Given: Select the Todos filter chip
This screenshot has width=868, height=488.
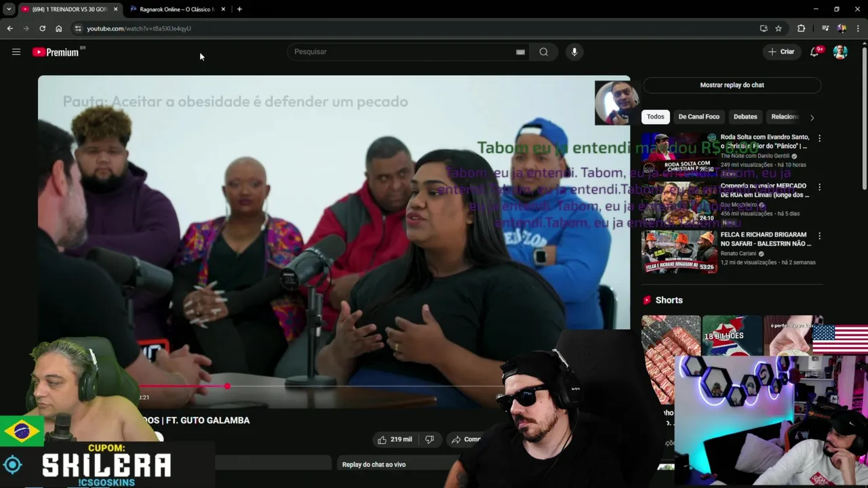Looking at the screenshot, I should pos(655,117).
